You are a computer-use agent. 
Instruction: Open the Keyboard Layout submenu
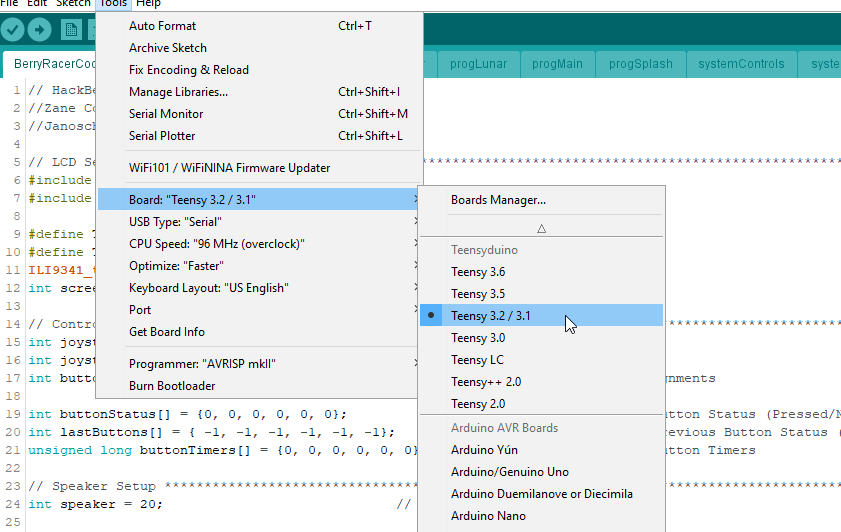(257, 287)
